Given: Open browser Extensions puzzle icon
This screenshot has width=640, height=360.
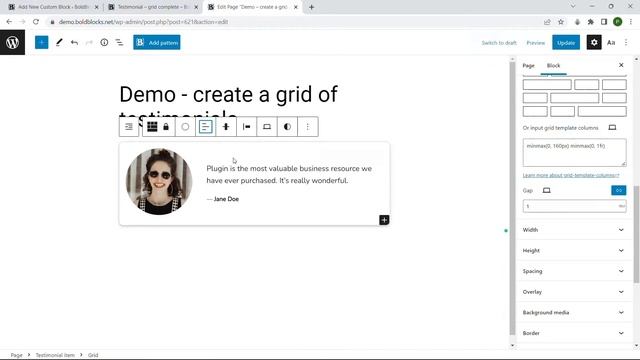Looking at the screenshot, I should (591, 22).
